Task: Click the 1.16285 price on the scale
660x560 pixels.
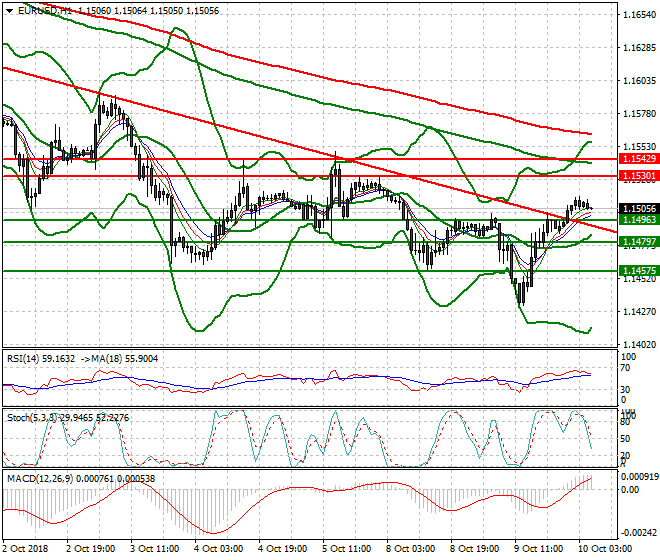Action: coord(639,48)
